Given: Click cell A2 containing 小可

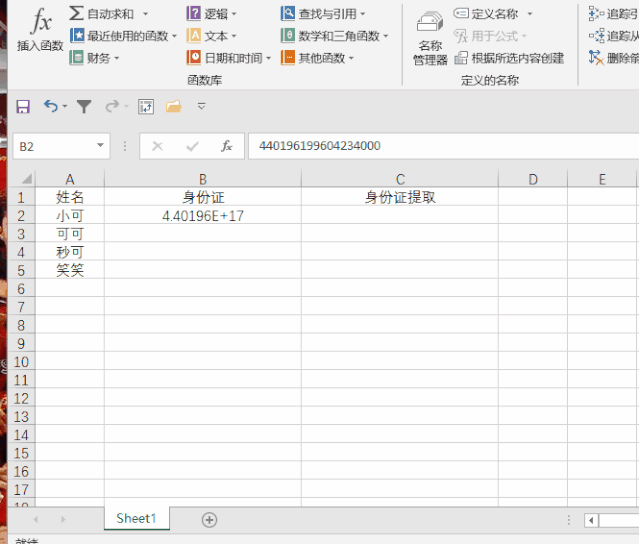Looking at the screenshot, I should [70, 216].
